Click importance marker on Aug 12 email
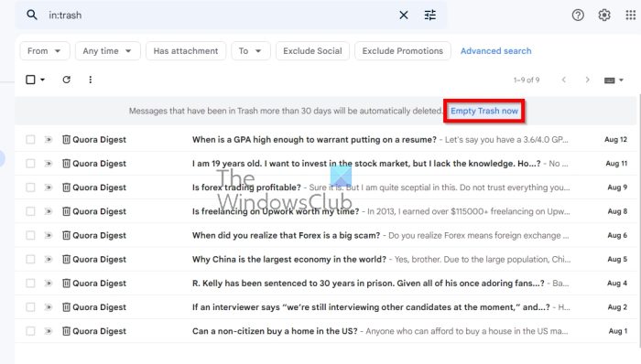641x364 pixels. pos(49,140)
